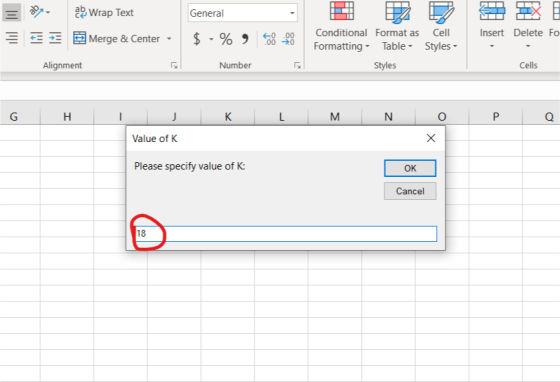The width and height of the screenshot is (560, 382).
Task: Expand accounting format dropdown arrow
Action: coord(211,39)
